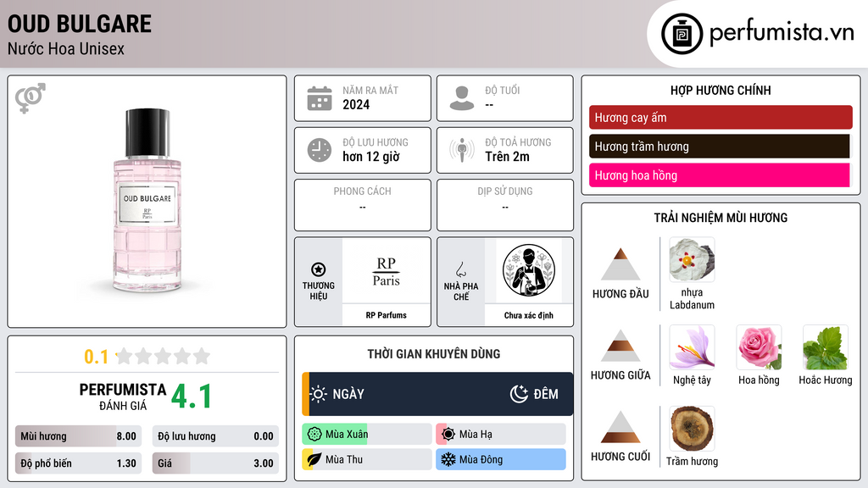The width and height of the screenshot is (868, 488).
Task: Select the dark brown Hương trầm hương bar
Action: click(719, 146)
